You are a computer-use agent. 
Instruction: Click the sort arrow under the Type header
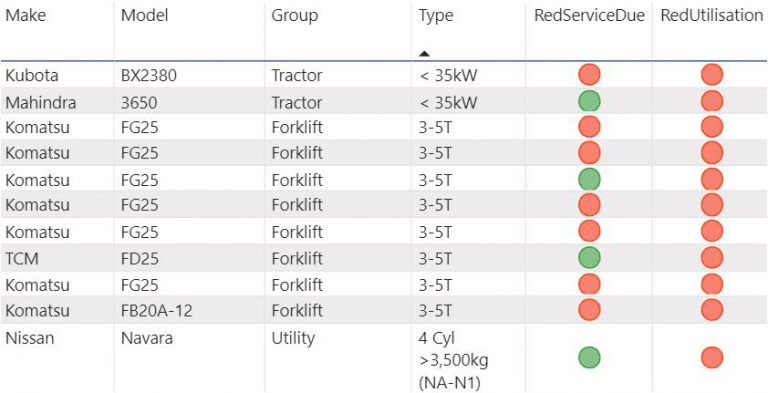(x=425, y=53)
